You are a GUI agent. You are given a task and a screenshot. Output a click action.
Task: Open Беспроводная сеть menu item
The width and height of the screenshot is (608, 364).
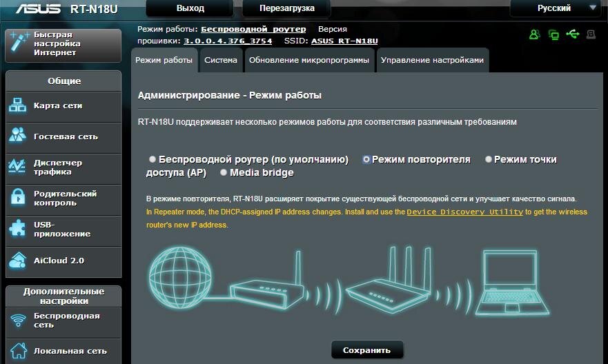(x=63, y=321)
